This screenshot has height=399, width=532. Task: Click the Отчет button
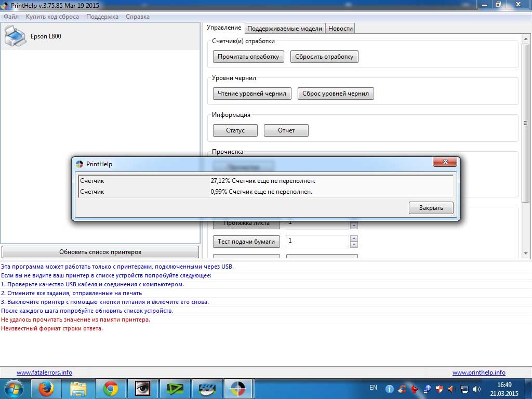pyautogui.click(x=286, y=130)
